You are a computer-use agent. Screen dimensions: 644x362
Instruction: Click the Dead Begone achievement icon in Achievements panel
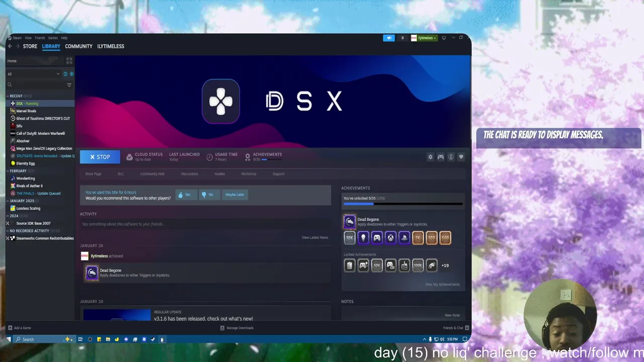click(349, 222)
